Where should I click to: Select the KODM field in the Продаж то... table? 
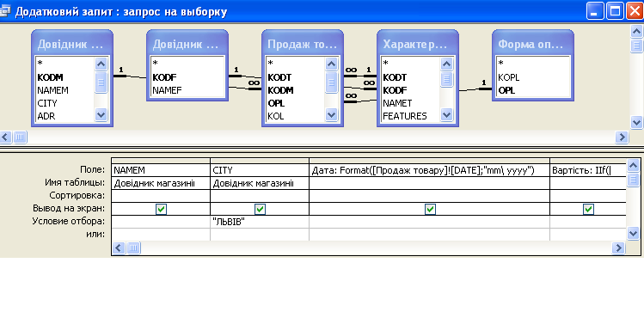pyautogui.click(x=280, y=90)
